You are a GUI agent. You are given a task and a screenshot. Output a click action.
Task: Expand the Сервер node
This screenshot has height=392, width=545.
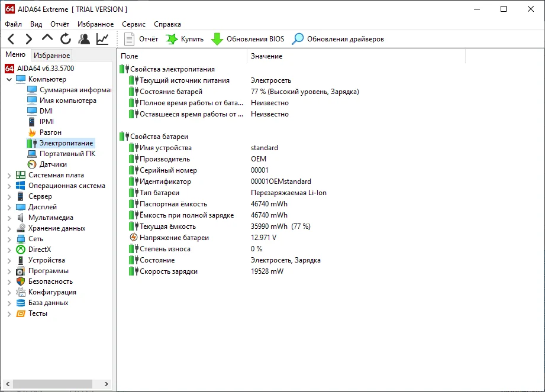coord(9,196)
